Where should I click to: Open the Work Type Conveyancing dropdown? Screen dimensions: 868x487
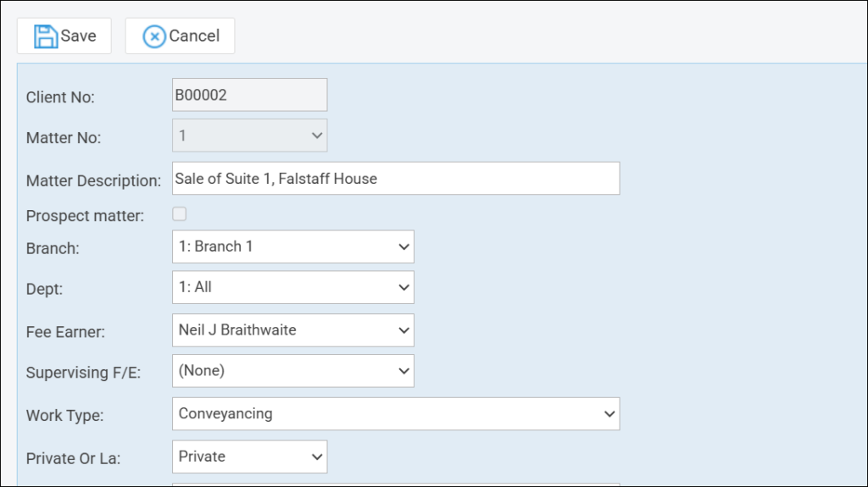(395, 413)
